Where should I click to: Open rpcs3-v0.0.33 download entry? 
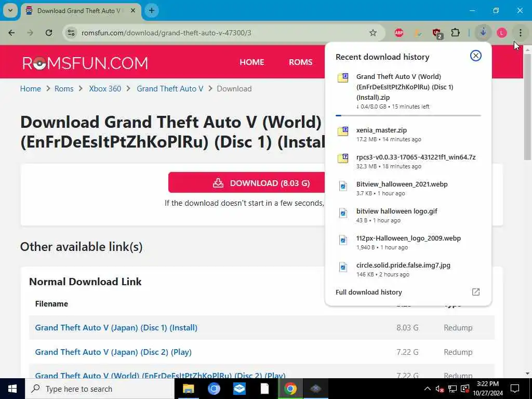pos(408,162)
